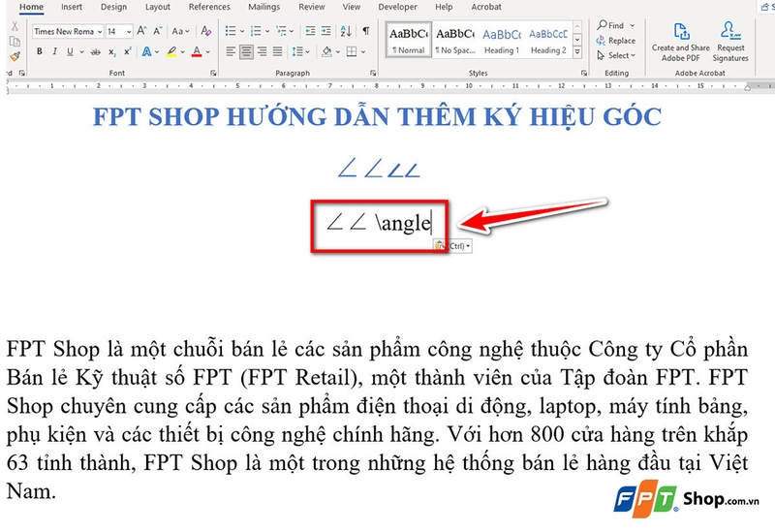Justify paragraph text
This screenshot has height=532, width=775.
coord(278,51)
